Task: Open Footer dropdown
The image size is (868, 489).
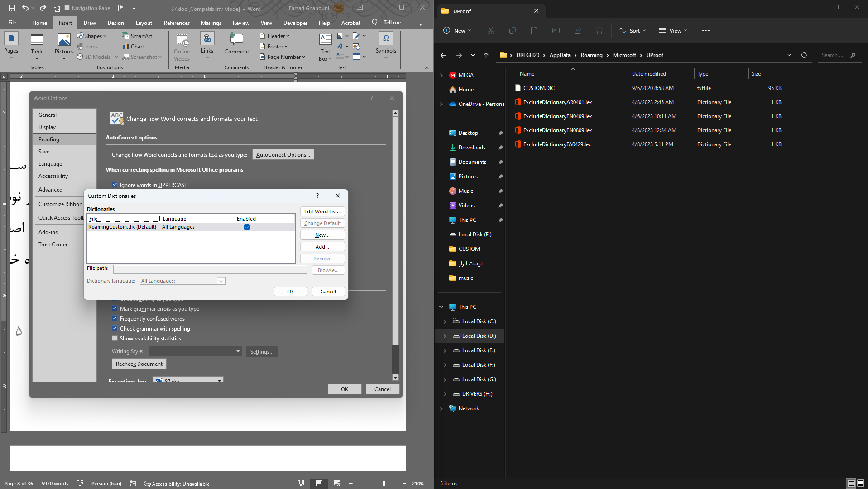Action: click(x=274, y=46)
